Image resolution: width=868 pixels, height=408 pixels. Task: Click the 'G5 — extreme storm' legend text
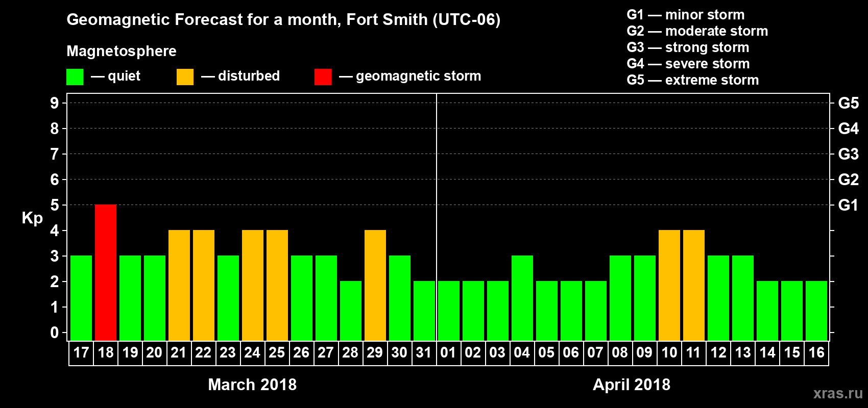[x=693, y=80]
